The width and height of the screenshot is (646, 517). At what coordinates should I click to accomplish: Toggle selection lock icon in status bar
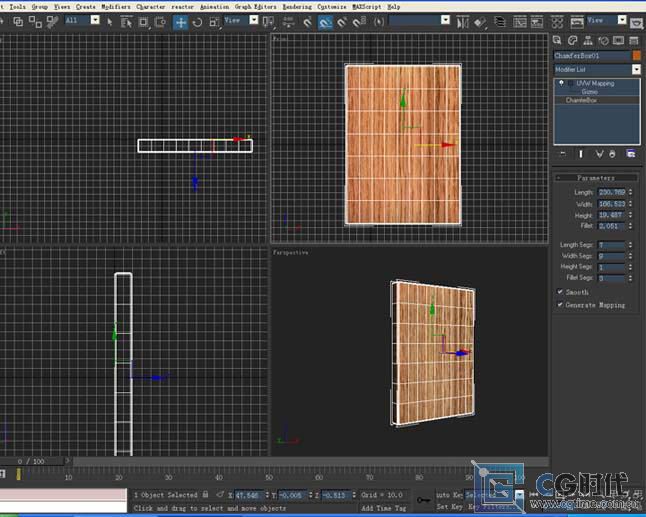(x=205, y=494)
